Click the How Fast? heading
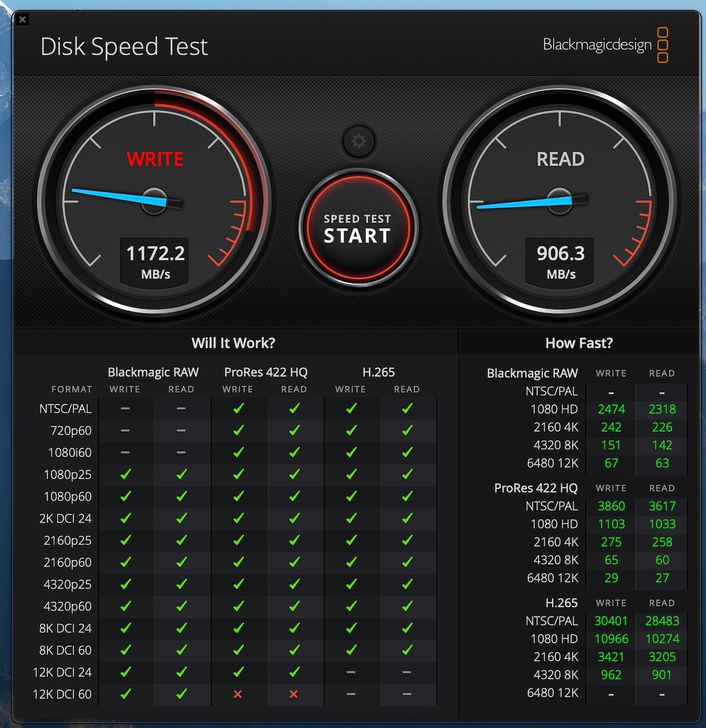The height and width of the screenshot is (728, 706). [x=579, y=343]
